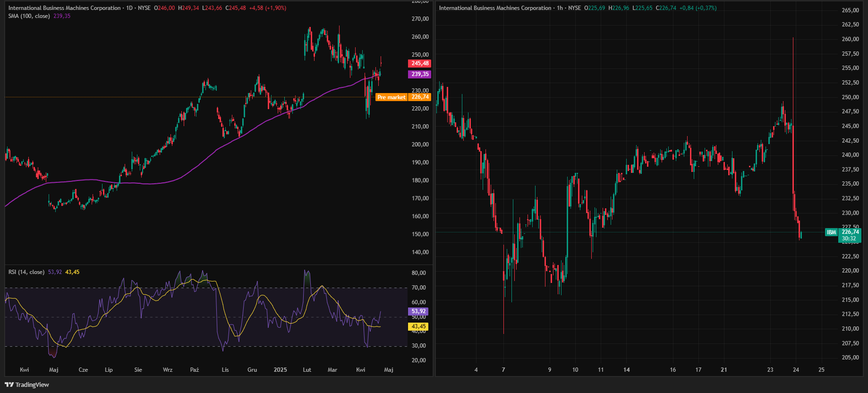This screenshot has width=868, height=393.
Task: Click the yellow 43,45 RSI average tag on the axis
Action: [x=418, y=326]
